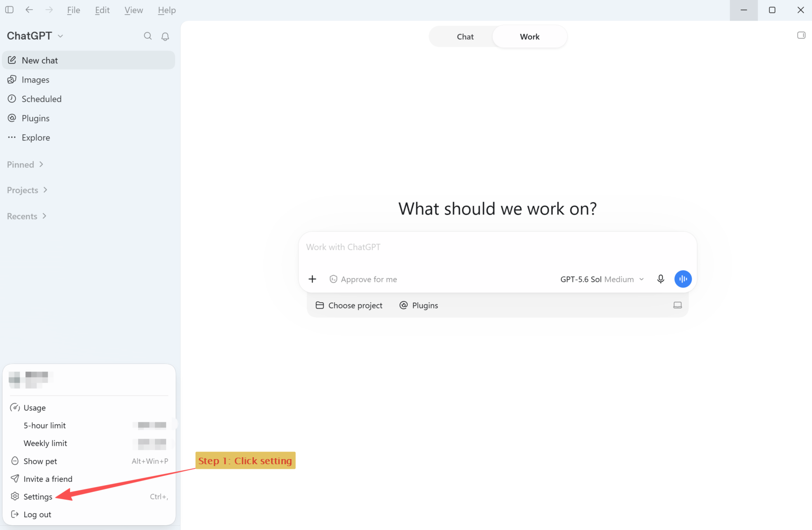Click Plugins button below composer
The width and height of the screenshot is (812, 530).
(419, 305)
